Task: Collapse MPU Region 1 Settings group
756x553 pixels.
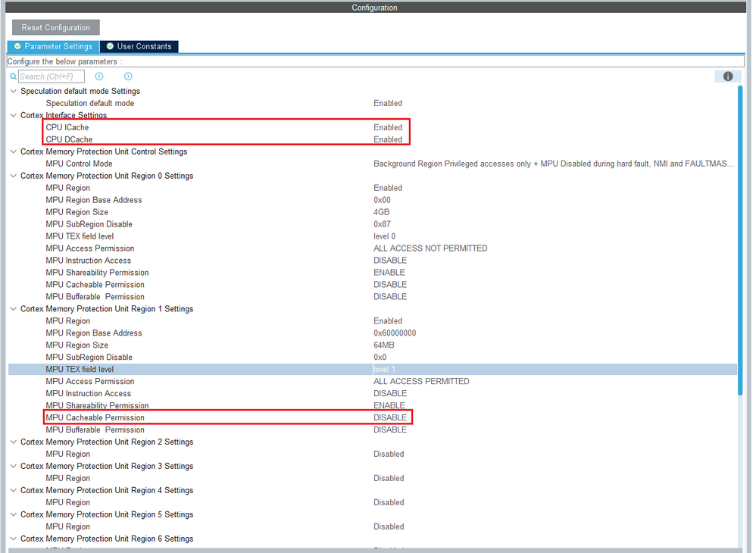Action: click(x=14, y=308)
